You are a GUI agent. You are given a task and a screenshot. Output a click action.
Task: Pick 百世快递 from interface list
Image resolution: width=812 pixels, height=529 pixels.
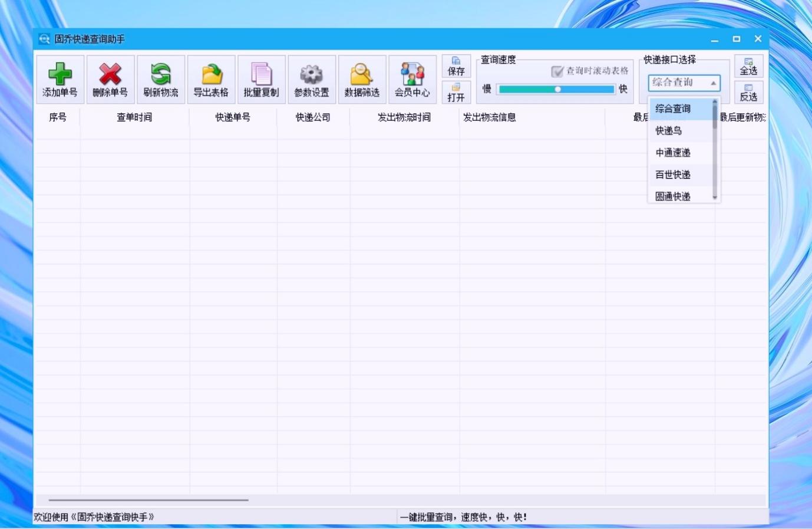(673, 175)
